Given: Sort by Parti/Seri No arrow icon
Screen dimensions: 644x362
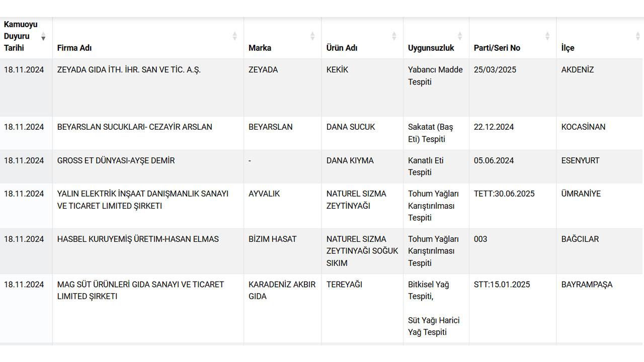Looking at the screenshot, I should (x=547, y=36).
